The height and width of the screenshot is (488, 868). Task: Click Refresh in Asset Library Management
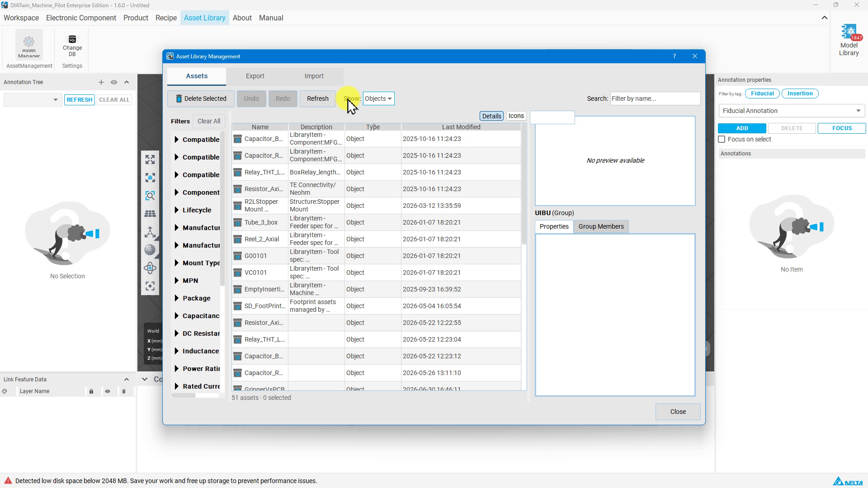click(317, 99)
